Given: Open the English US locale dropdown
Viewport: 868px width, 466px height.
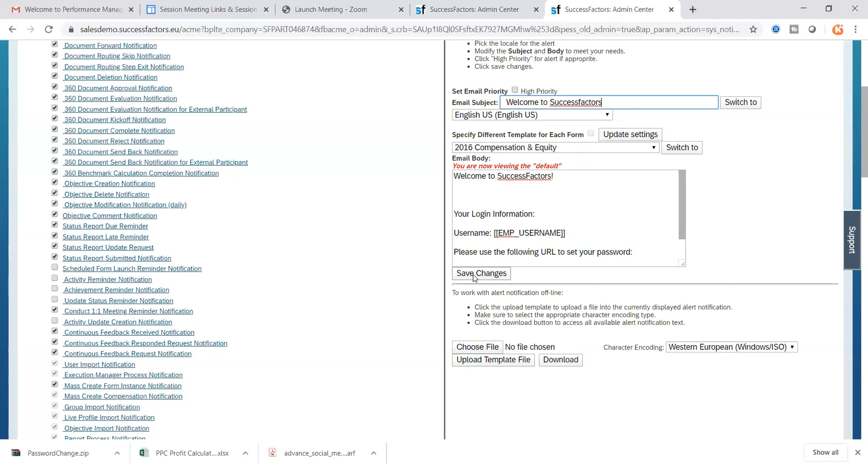Looking at the screenshot, I should [x=532, y=115].
